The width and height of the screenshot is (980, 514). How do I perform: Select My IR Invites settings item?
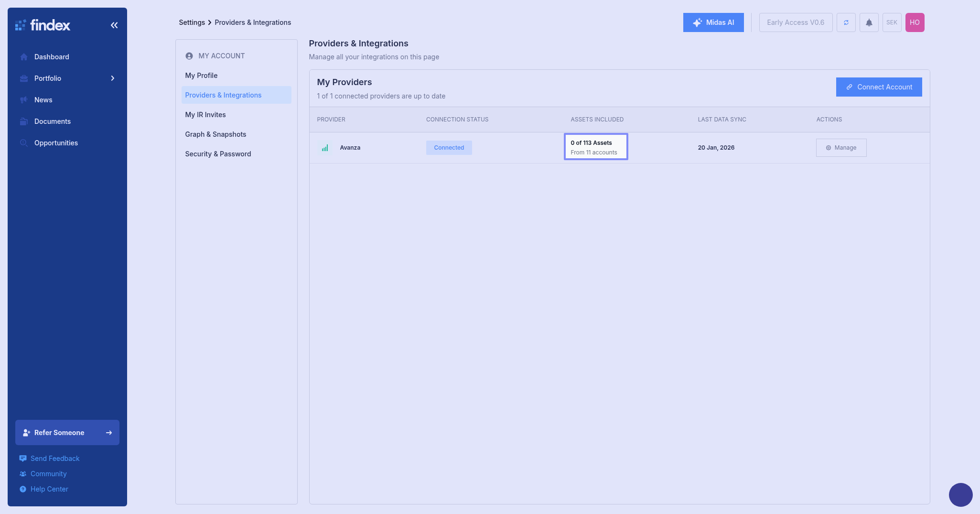[x=237, y=115]
